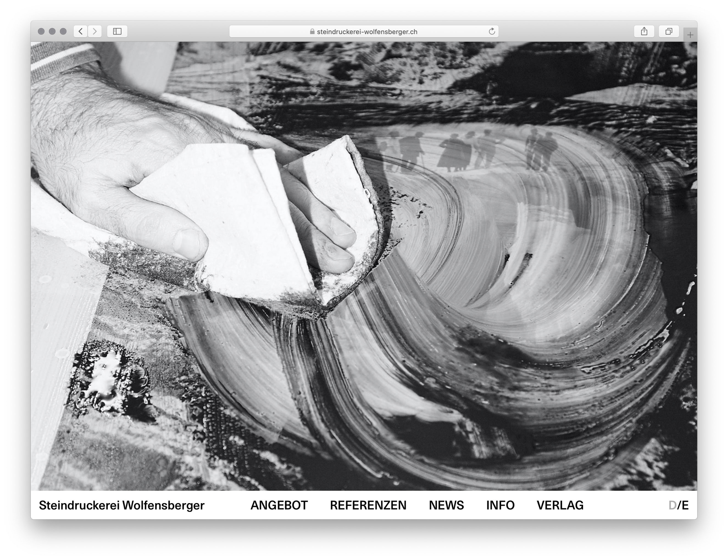Screen dimensions: 728x560
Task: Show the Safari sidebar
Action: point(117,31)
